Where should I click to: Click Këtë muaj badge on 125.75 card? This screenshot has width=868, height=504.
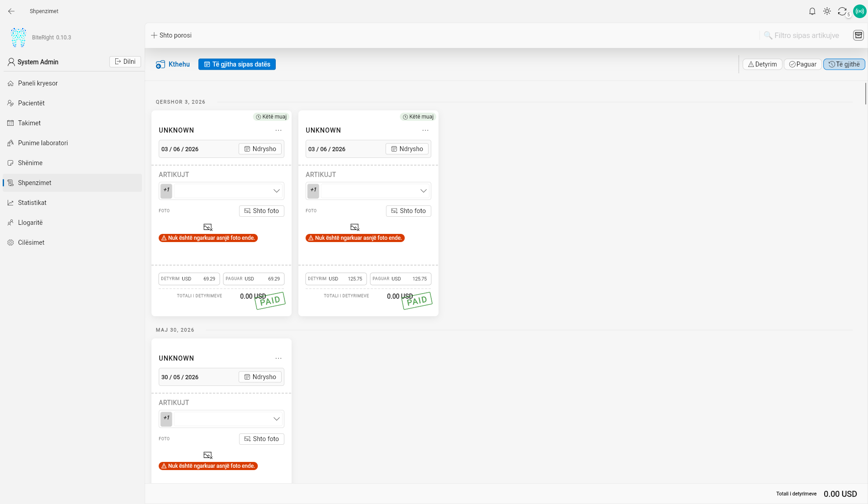pyautogui.click(x=418, y=117)
